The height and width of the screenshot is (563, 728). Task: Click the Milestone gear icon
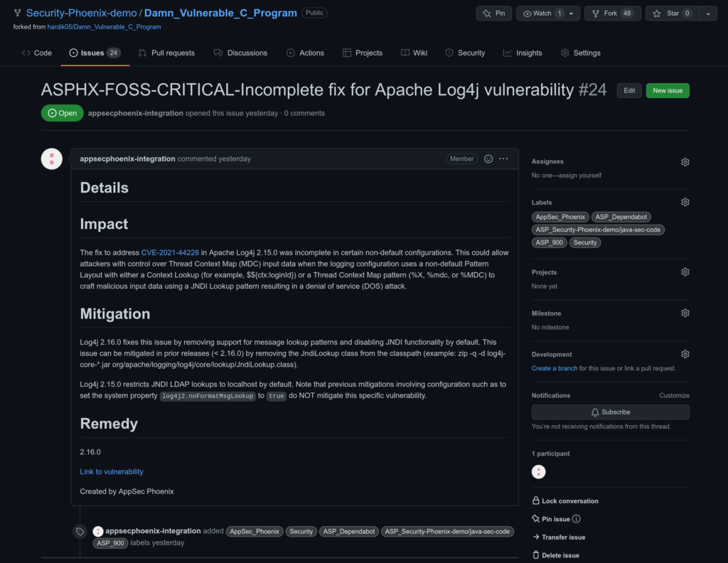(685, 313)
